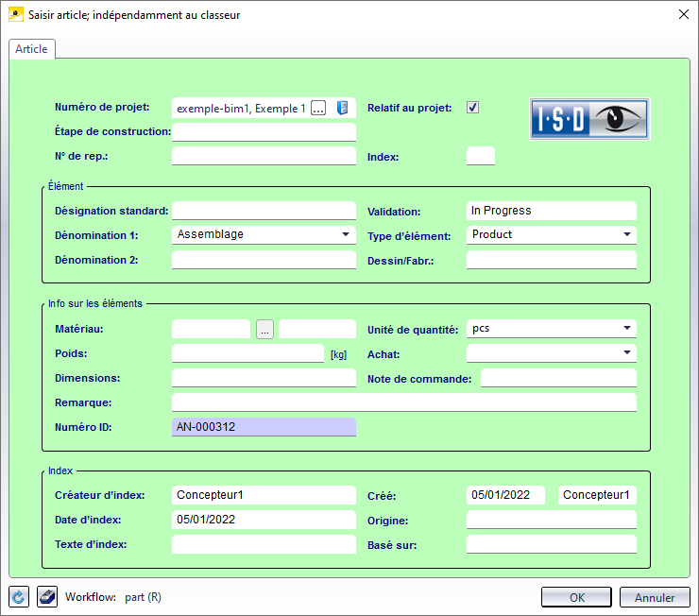Click the Créé user field Concepteur1
The width and height of the screenshot is (699, 616).
click(597, 495)
